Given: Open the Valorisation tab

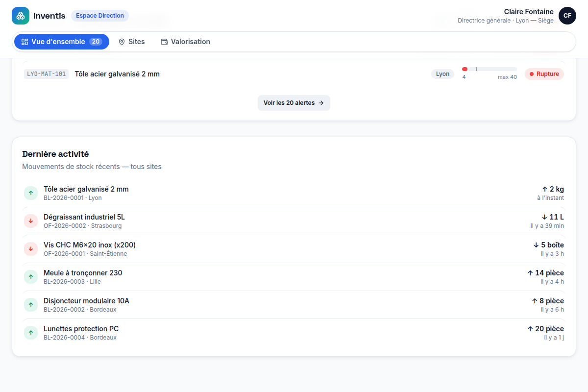Looking at the screenshot, I should [x=186, y=42].
